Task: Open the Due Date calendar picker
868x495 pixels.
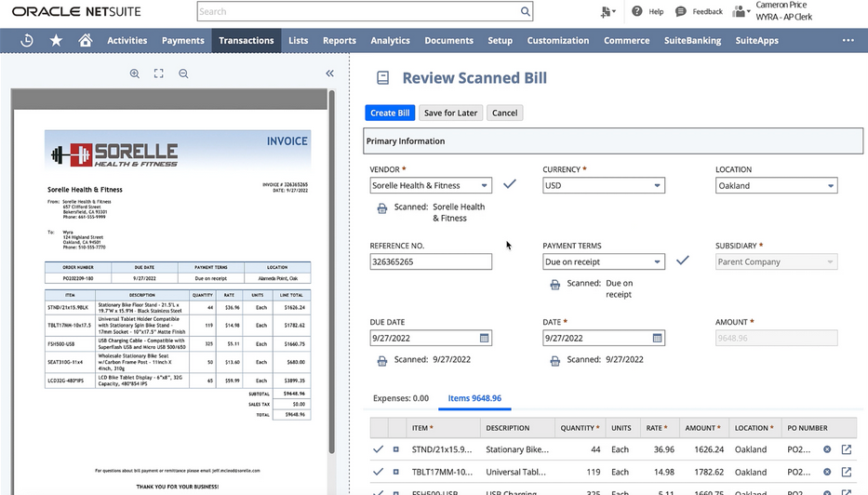Action: point(485,338)
